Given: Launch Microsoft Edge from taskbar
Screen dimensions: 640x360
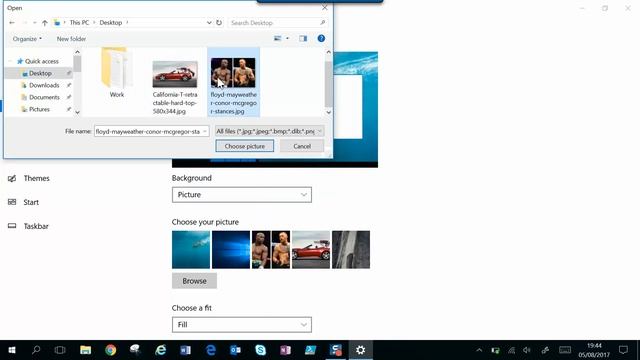Looking at the screenshot, I should point(211,350).
